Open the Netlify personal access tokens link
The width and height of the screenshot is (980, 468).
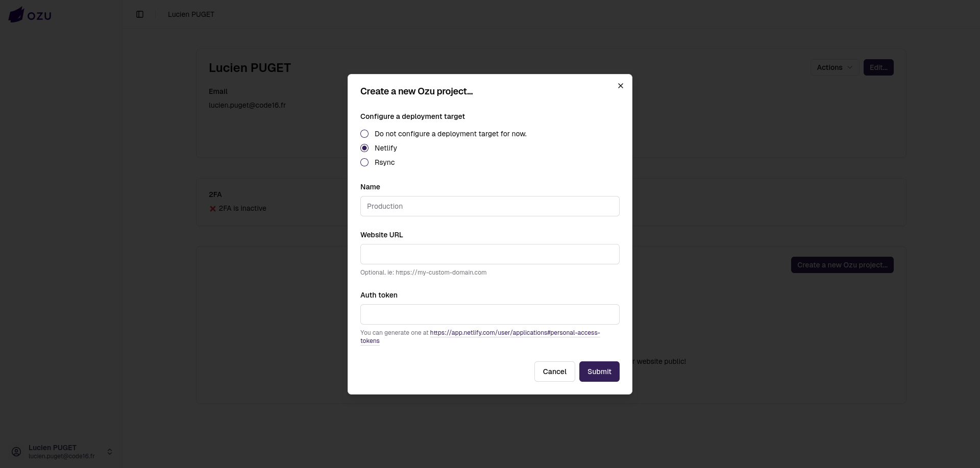pyautogui.click(x=514, y=333)
